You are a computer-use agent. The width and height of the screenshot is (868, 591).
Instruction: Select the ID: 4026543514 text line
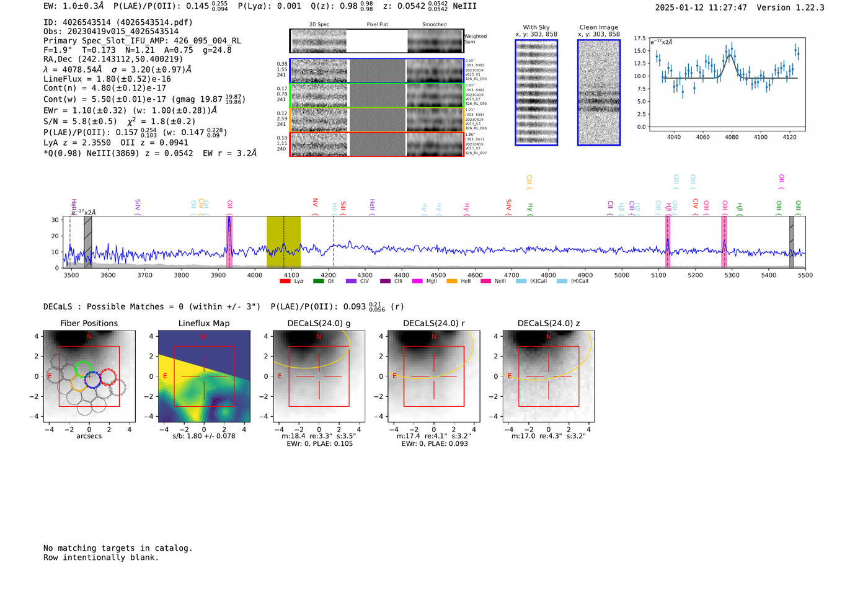tap(118, 22)
